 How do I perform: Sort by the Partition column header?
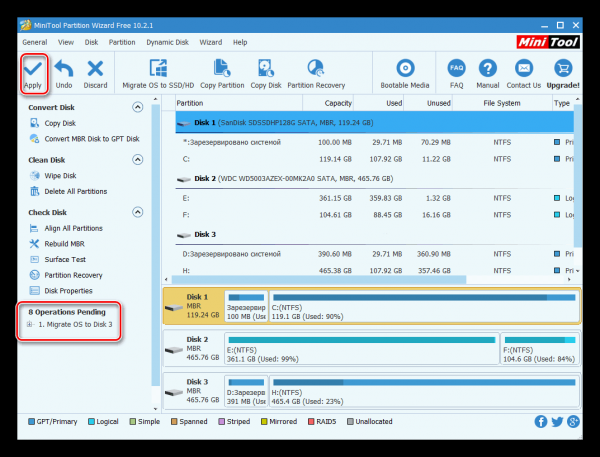coord(239,103)
